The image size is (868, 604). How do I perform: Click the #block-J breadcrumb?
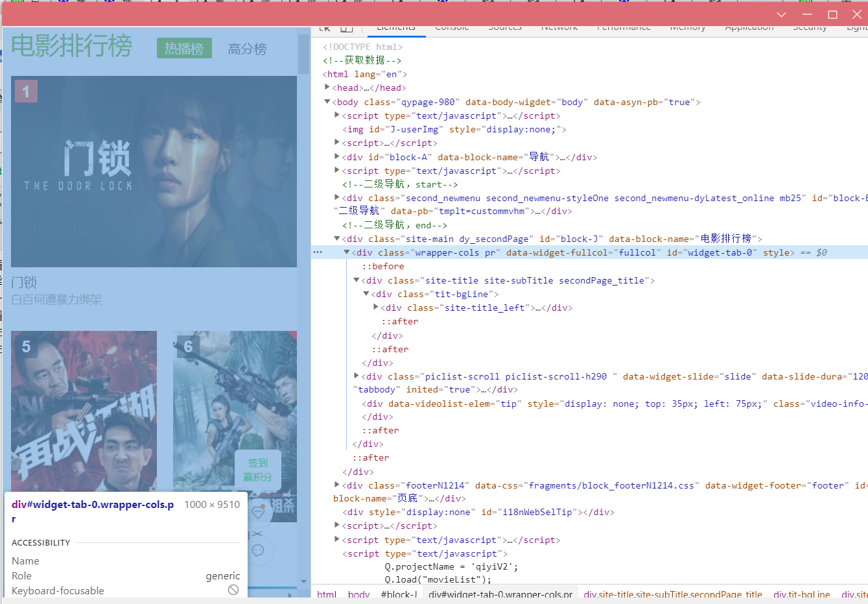[399, 594]
